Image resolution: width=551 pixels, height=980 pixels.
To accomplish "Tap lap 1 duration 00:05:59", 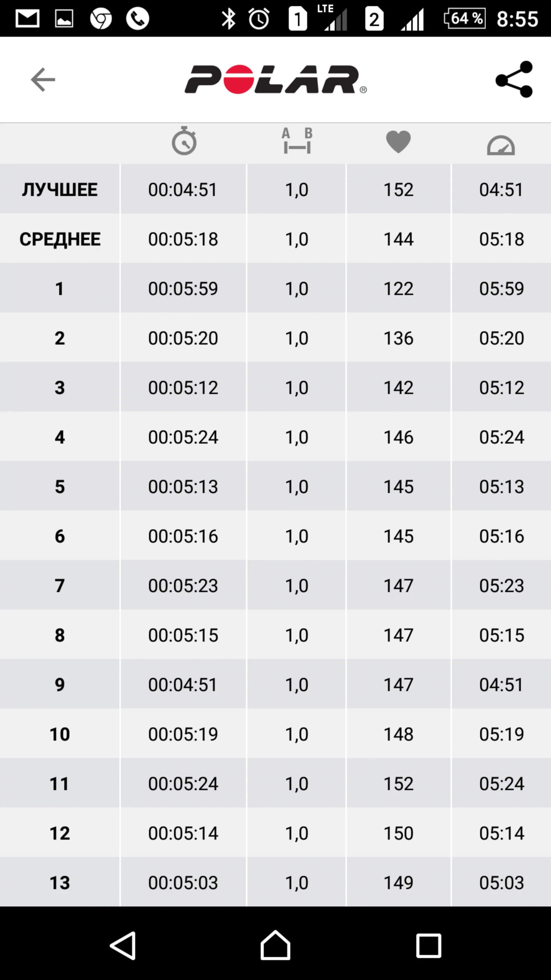I will 183,288.
